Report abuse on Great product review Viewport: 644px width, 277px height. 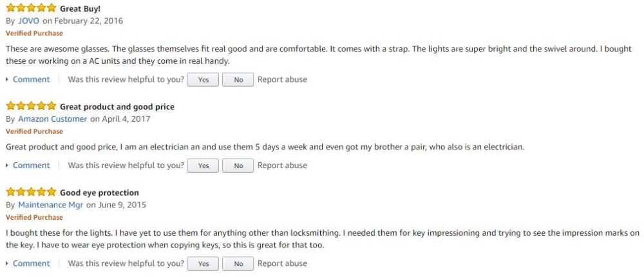(x=282, y=165)
